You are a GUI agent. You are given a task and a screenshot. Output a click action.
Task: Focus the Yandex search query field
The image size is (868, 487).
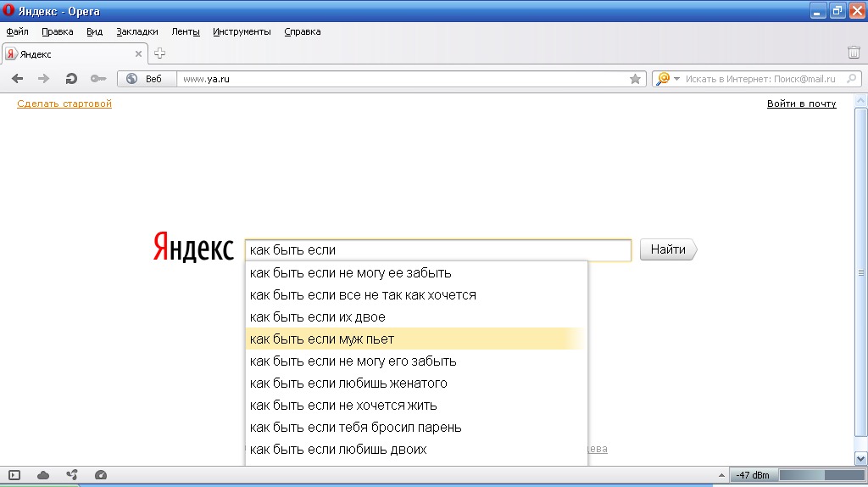[438, 250]
